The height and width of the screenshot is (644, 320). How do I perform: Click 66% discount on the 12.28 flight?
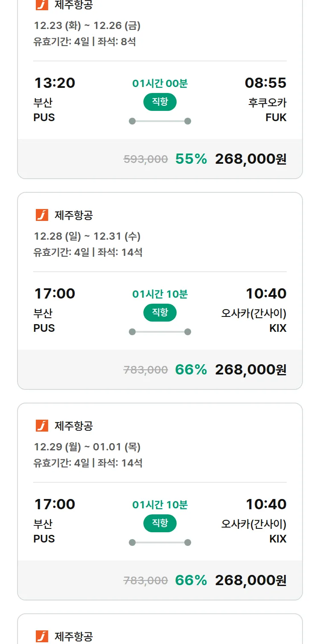[191, 370]
